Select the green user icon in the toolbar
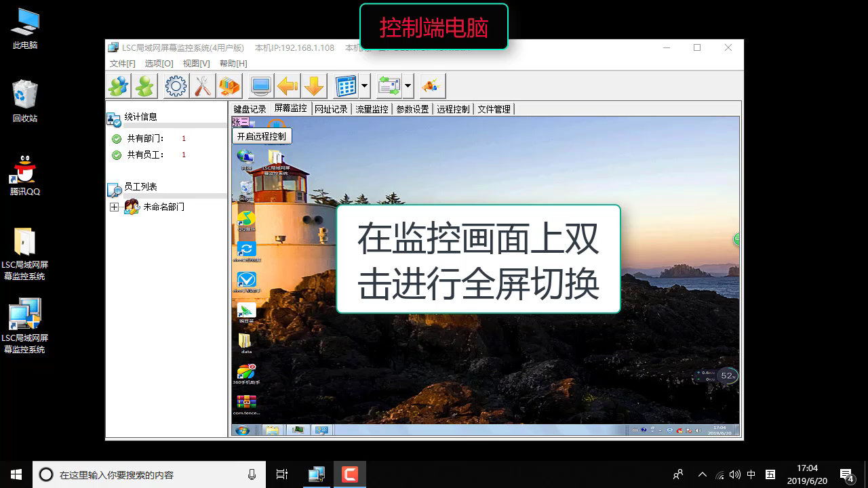 pos(144,86)
